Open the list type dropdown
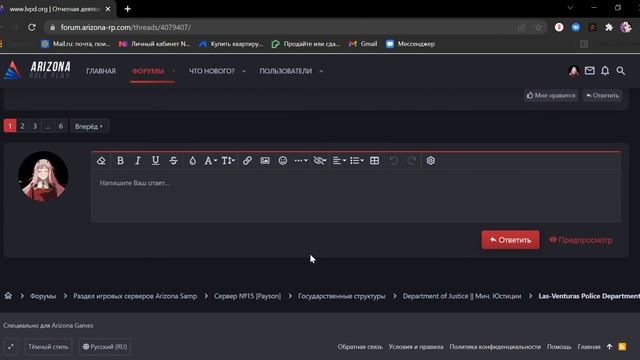Viewport: 640px width, 360px height. (357, 161)
